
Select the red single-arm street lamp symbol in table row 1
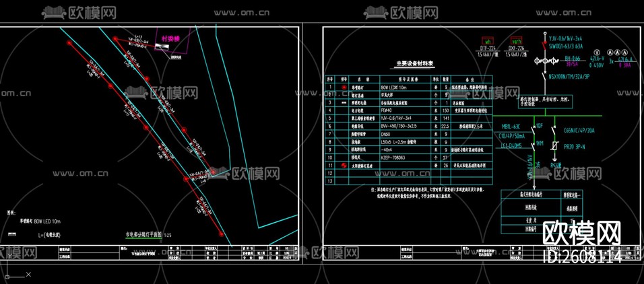[344, 87]
